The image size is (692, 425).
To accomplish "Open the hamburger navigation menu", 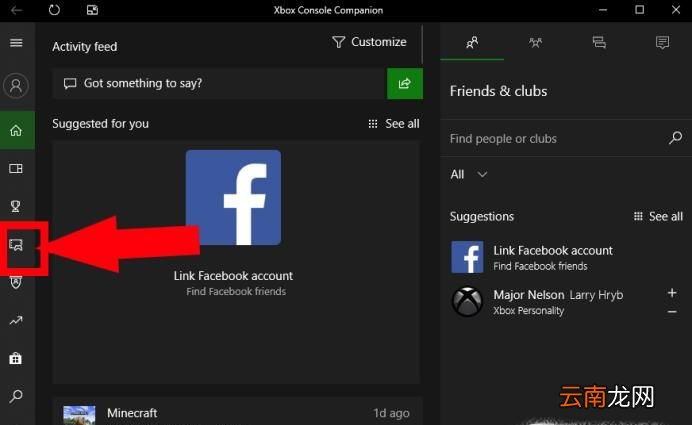I will click(x=16, y=42).
